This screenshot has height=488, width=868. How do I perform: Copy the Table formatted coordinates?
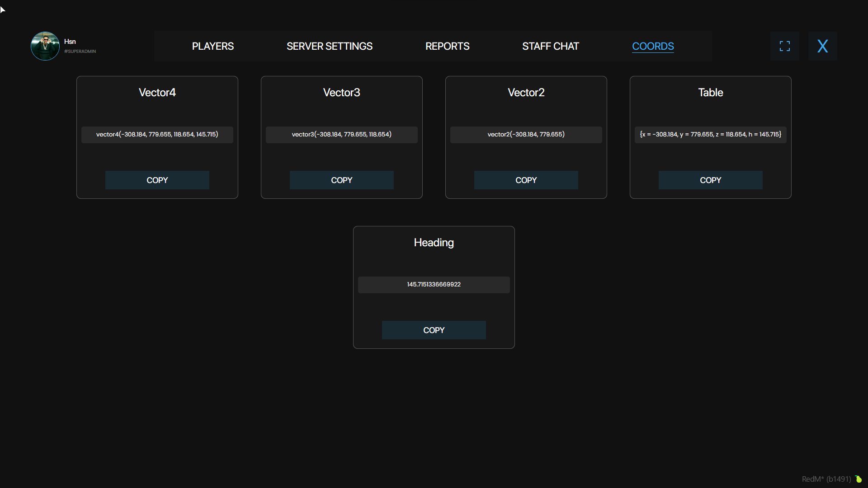pyautogui.click(x=710, y=180)
